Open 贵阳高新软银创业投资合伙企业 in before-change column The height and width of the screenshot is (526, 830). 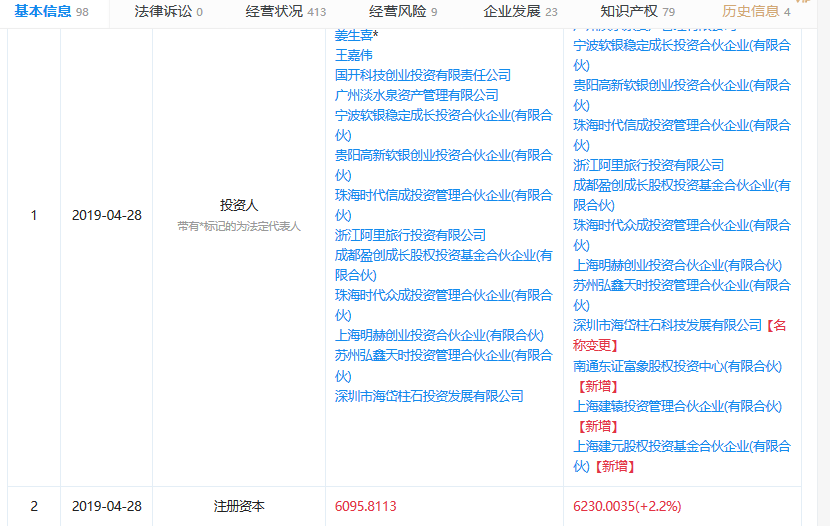pyautogui.click(x=444, y=165)
